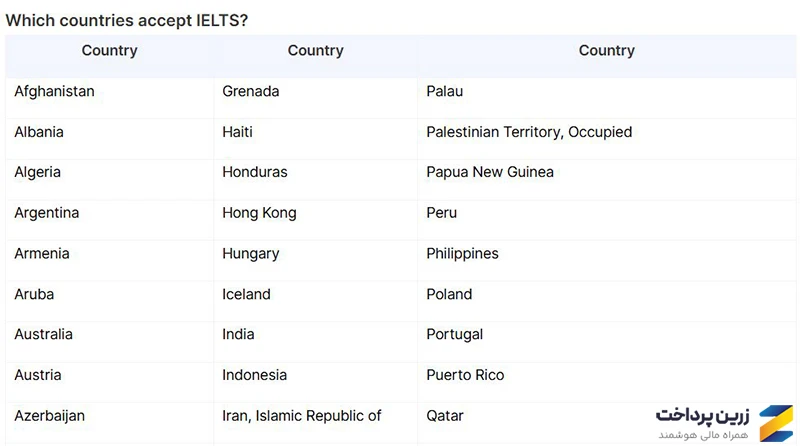Click the middle Country column header
This screenshot has width=800, height=446.
tap(315, 51)
